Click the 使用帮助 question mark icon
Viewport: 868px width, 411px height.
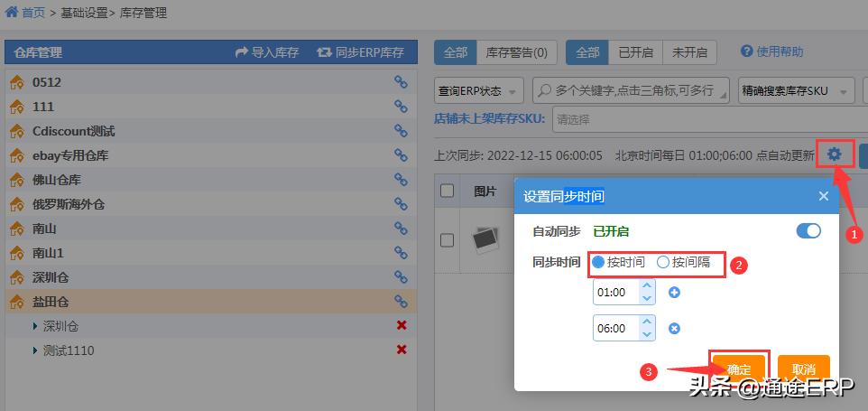point(747,51)
